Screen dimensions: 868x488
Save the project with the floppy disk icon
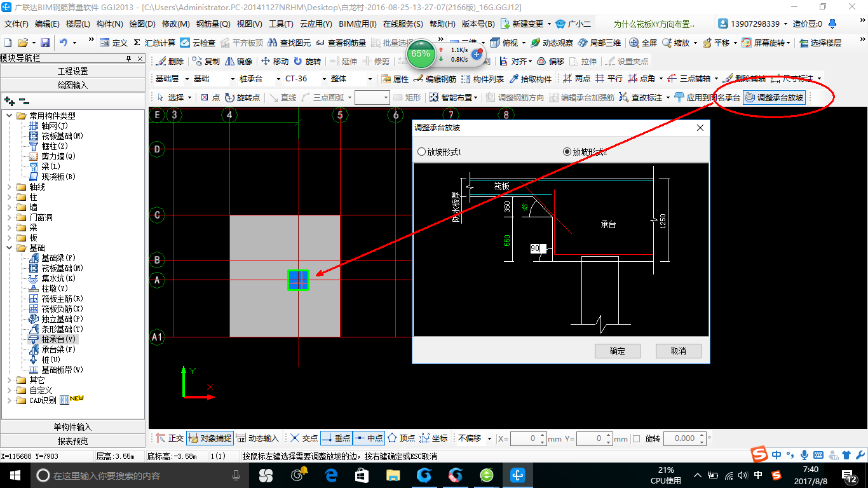tap(45, 43)
